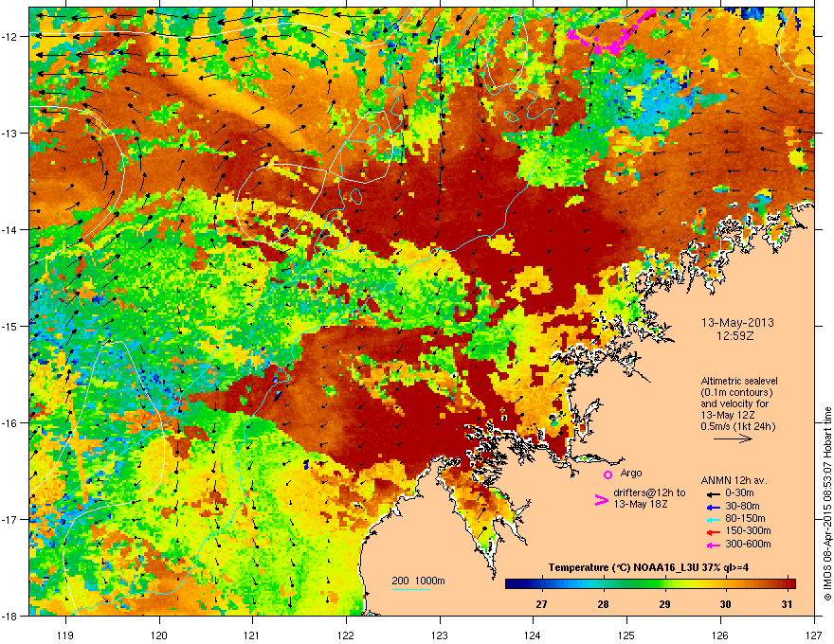The width and height of the screenshot is (834, 644).
Task: Click the 150-300m depth label
Action: click(x=748, y=530)
